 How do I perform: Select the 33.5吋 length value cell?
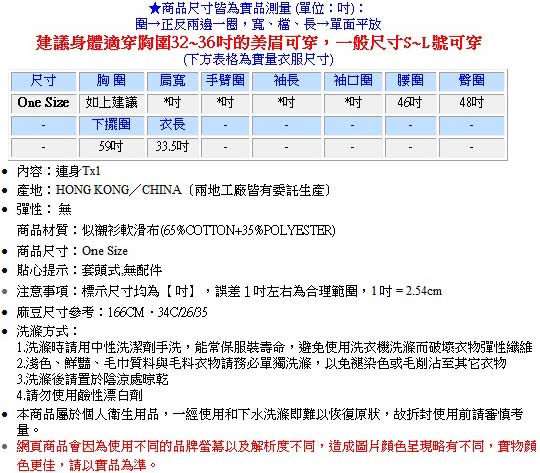173,147
